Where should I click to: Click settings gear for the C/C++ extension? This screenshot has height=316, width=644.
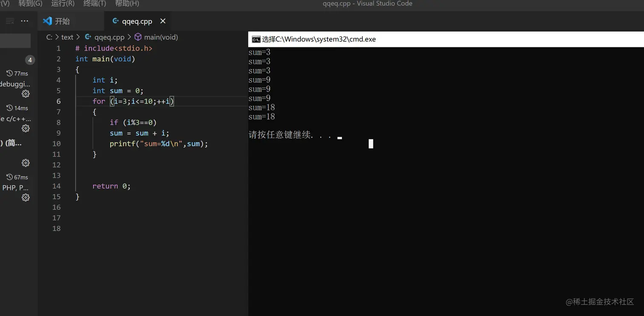point(25,128)
